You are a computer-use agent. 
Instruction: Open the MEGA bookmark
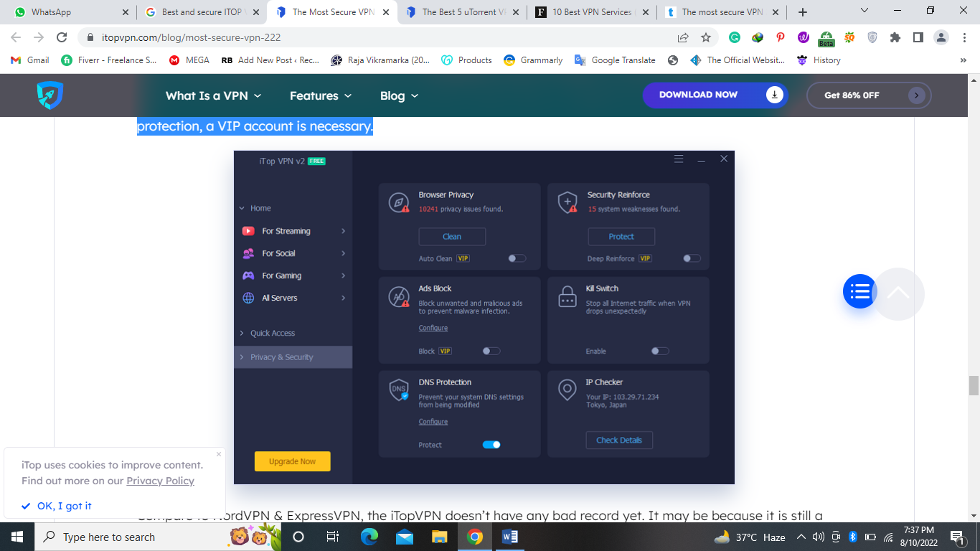(189, 60)
